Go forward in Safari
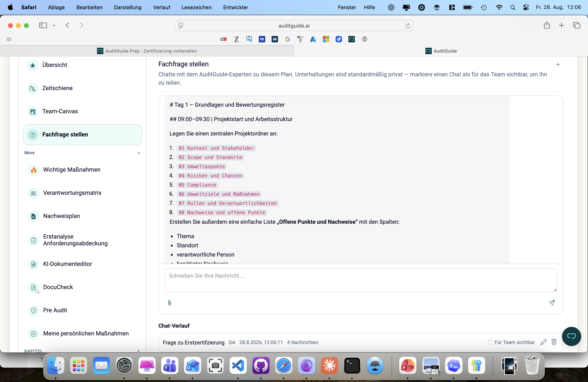The image size is (588, 382). (81, 25)
